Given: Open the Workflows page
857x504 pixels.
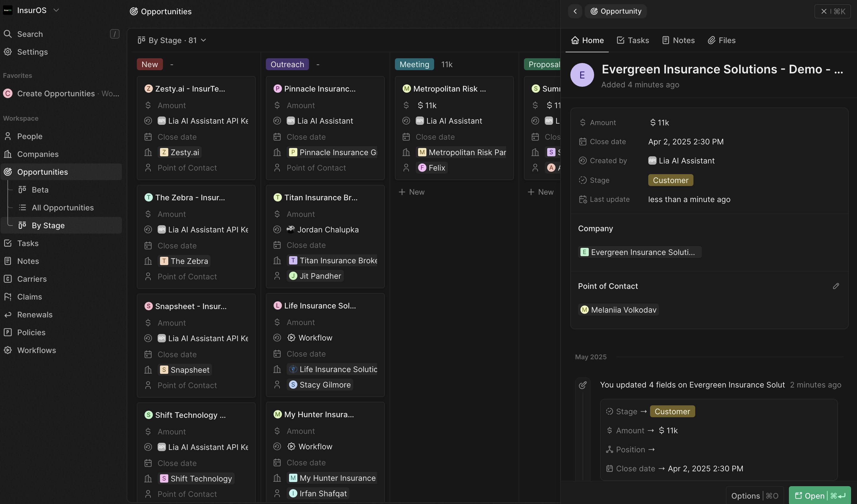Looking at the screenshot, I should pos(36,350).
